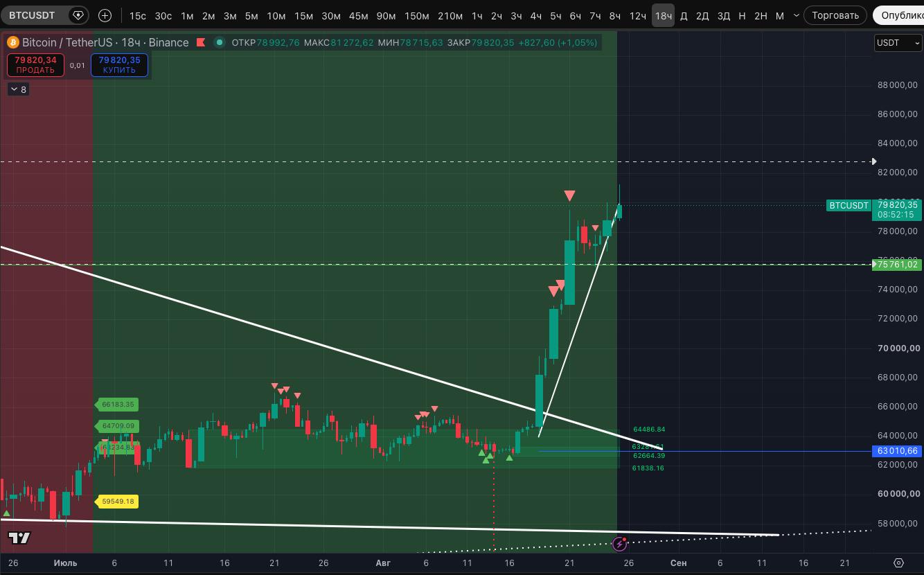Screen dimensions: 924x575
Task: Click the diamond icon beside BTCUSDT
Action: (x=78, y=15)
